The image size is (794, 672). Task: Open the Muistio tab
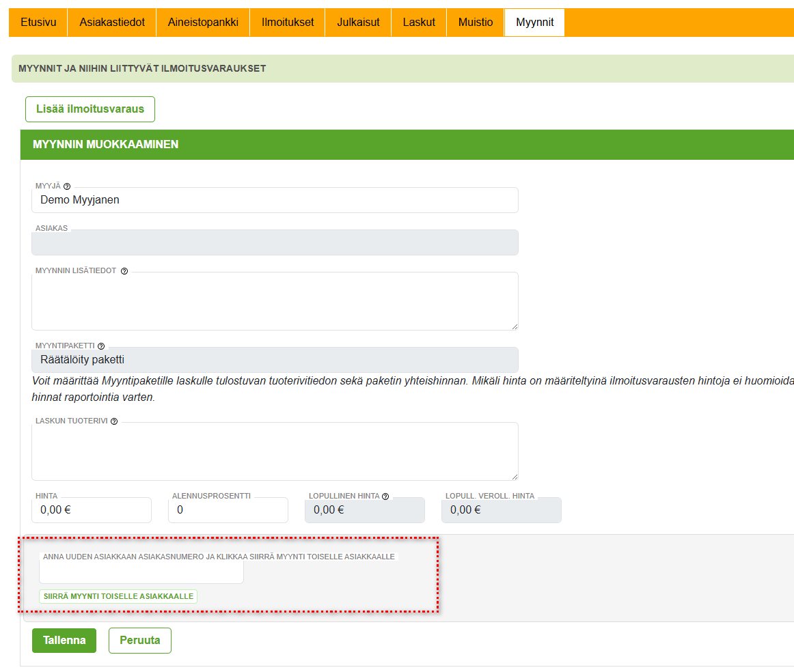click(x=476, y=23)
